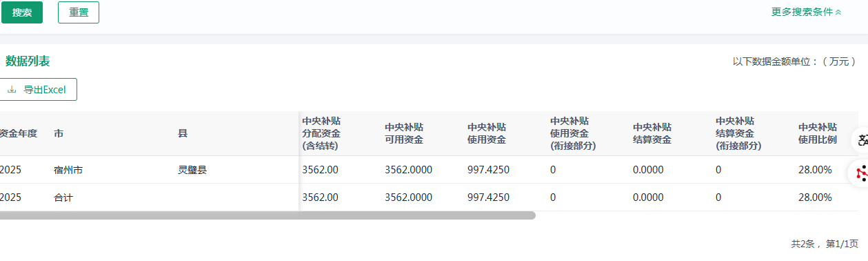Select the 宿州市 cell
868x261 pixels.
[68, 170]
